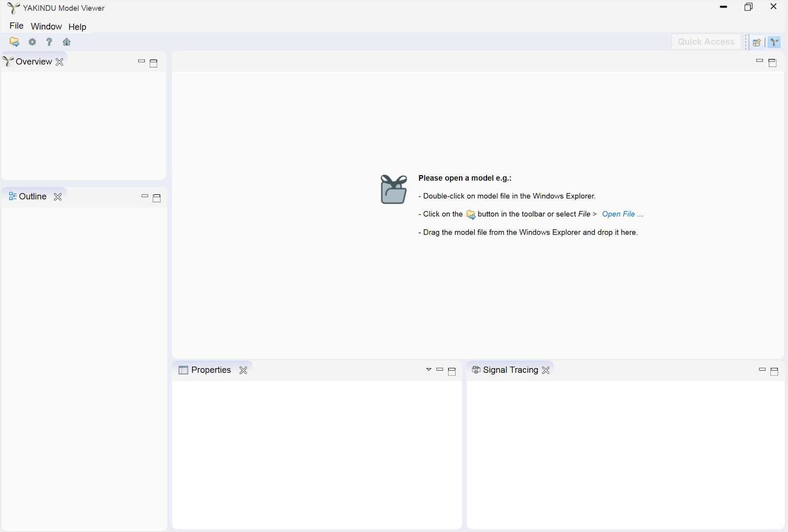
Task: Close the Properties view
Action: click(x=243, y=370)
